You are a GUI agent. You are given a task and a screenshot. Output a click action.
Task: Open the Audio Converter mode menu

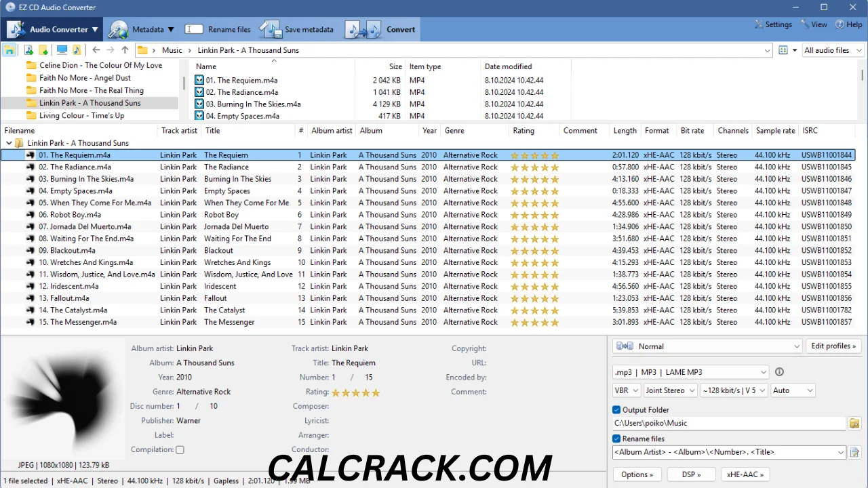point(53,29)
